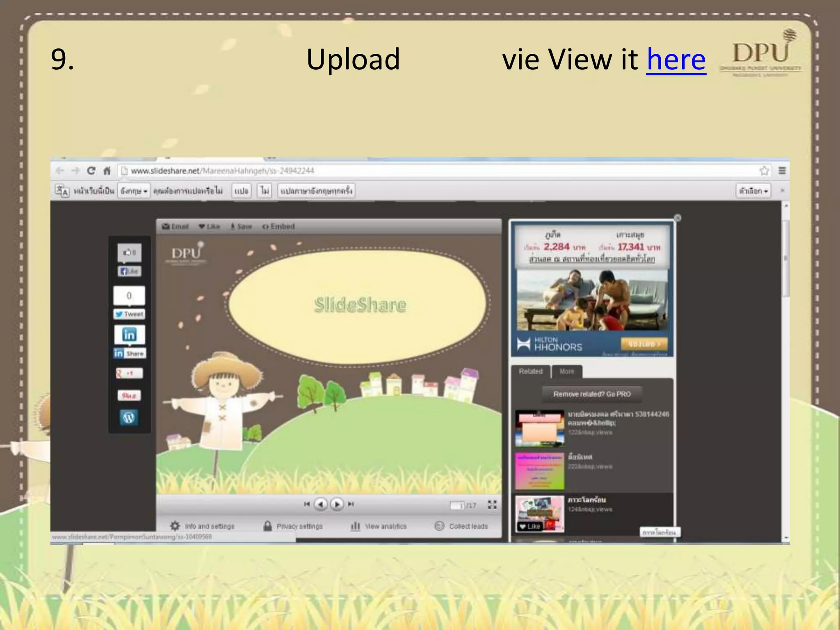Viewport: 840px width, 630px height.
Task: Open the ภาวะโลกร้อน related title
Action: (x=587, y=500)
